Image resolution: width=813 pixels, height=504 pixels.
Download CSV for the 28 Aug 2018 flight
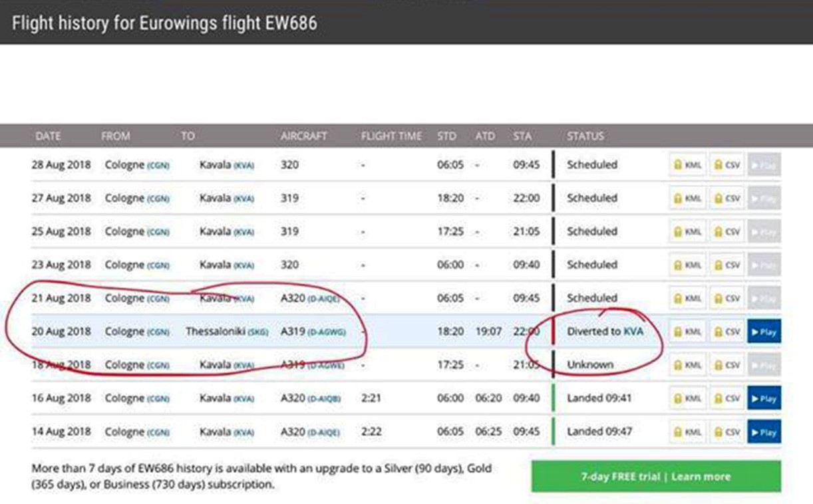pos(727,165)
